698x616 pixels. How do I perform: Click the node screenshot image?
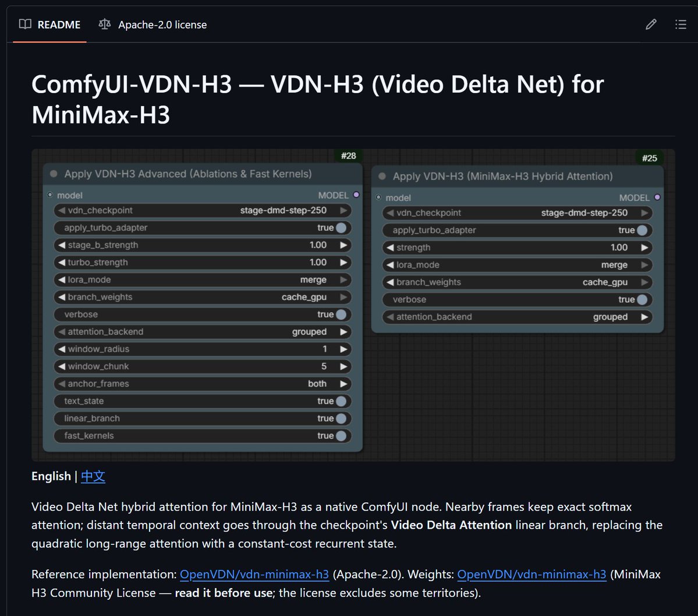tap(353, 305)
